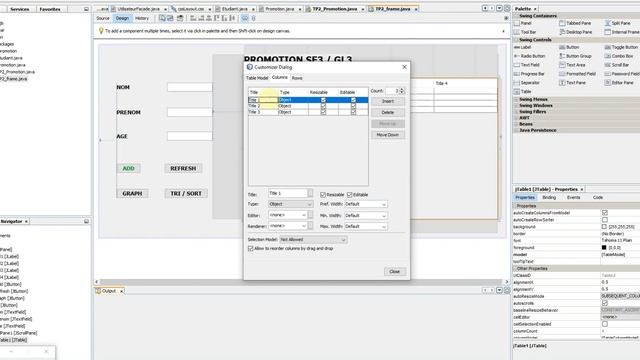Screen dimensions: 640x360
Task: Toggle Resizable checkbox in Title 2 row
Action: [x=323, y=106]
